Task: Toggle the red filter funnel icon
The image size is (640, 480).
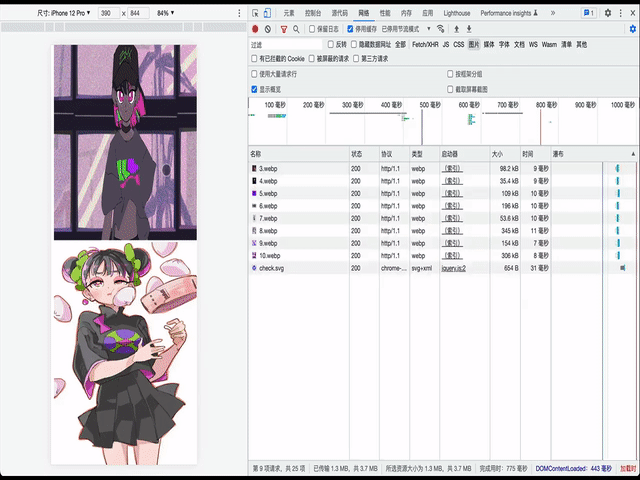Action: pyautogui.click(x=284, y=29)
